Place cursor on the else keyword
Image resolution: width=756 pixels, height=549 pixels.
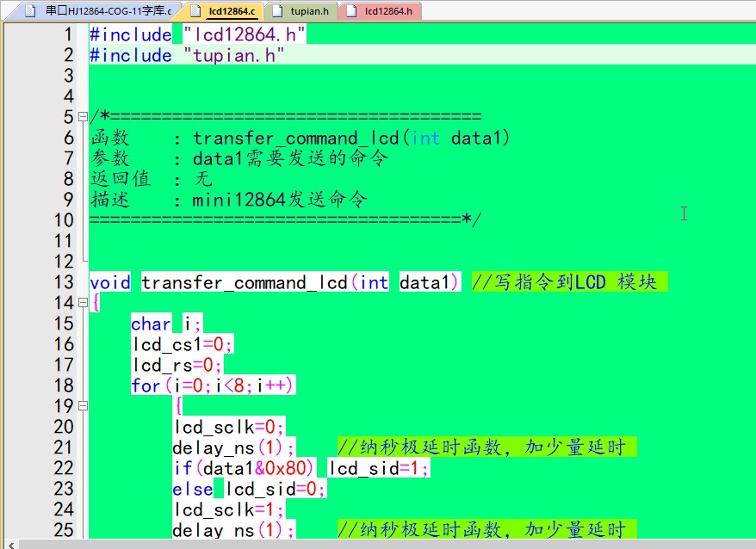point(192,489)
